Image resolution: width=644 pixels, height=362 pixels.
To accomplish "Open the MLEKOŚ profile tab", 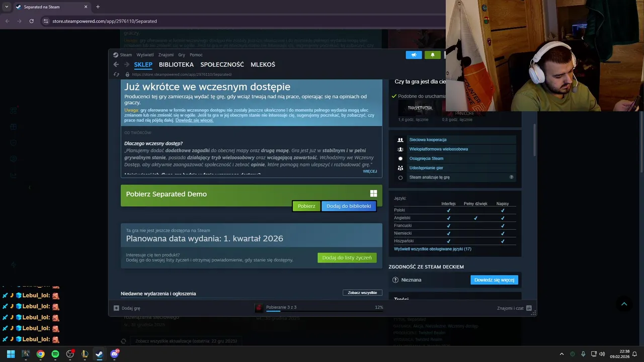I will 263,65.
